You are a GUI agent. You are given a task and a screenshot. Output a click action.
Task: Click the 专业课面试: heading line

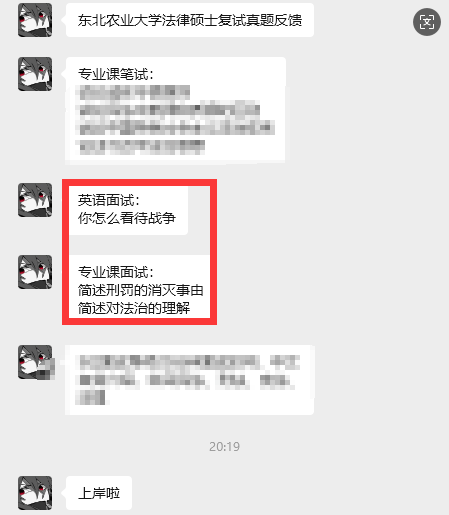click(116, 272)
